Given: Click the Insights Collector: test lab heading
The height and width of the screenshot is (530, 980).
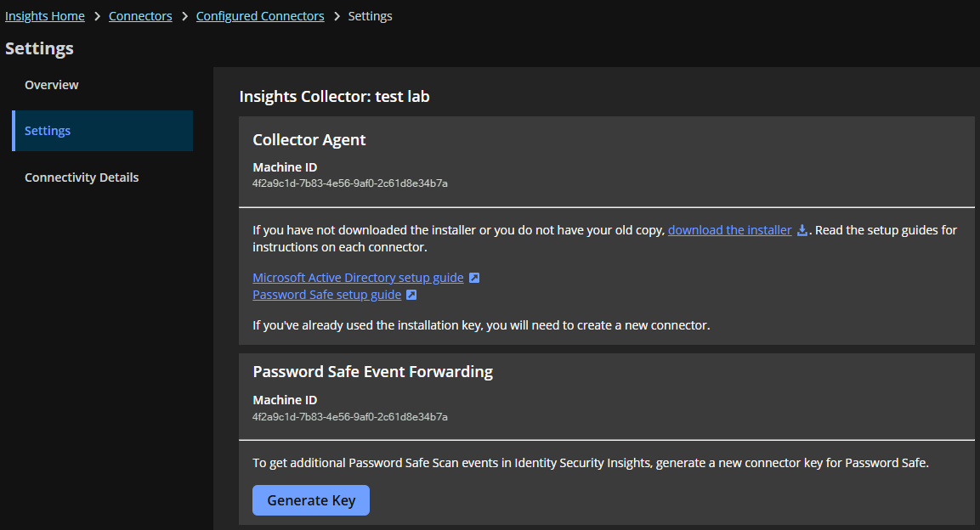Looking at the screenshot, I should (x=334, y=97).
